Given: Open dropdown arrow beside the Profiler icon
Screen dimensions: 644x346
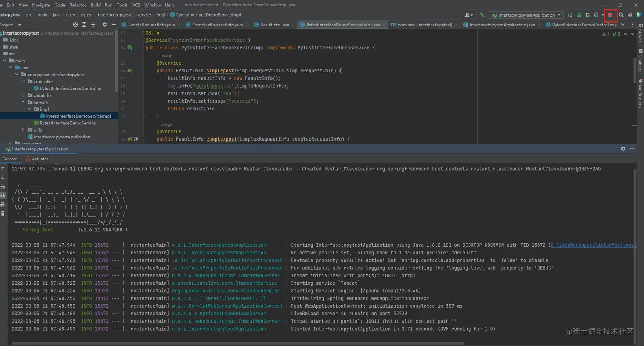Looking at the screenshot, I should pos(602,15).
